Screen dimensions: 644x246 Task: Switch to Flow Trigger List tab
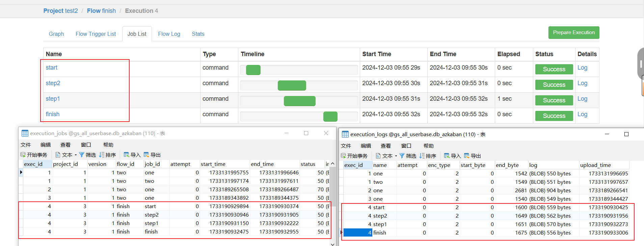click(96, 34)
